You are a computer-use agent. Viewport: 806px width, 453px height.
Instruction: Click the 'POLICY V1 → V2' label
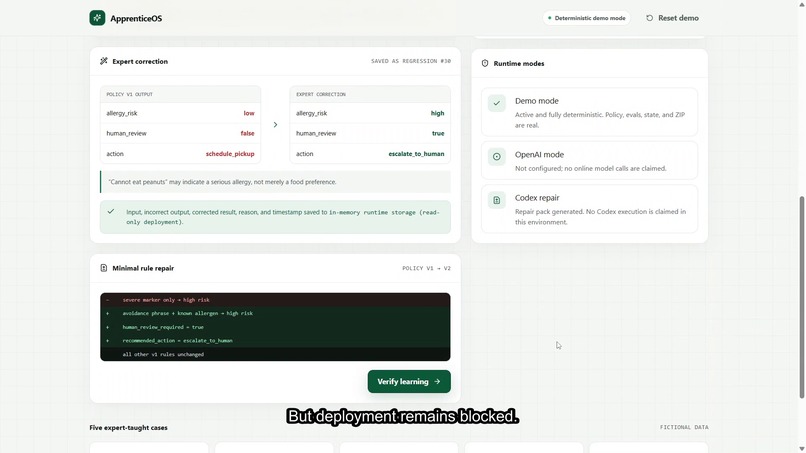pyautogui.click(x=426, y=268)
